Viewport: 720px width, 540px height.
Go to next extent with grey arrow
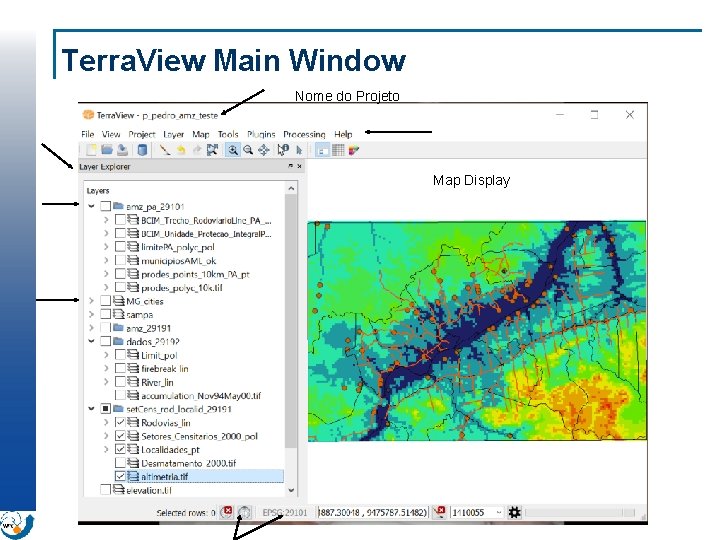tap(197, 150)
